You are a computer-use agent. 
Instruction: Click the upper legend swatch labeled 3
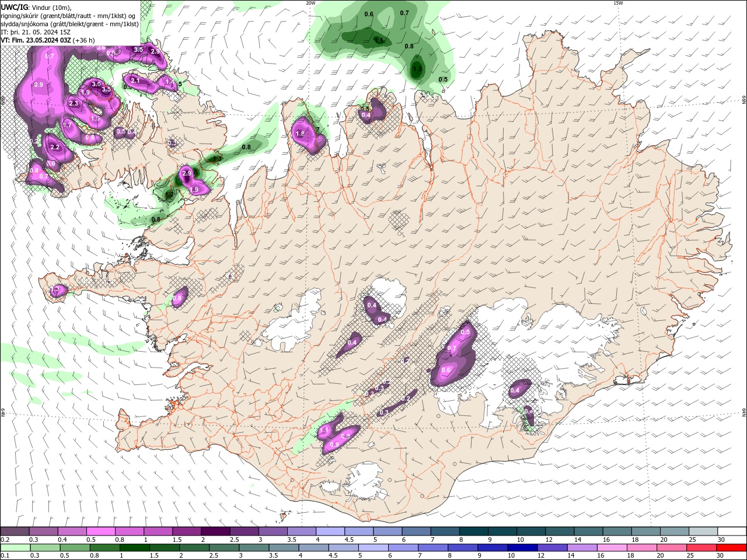272,531
